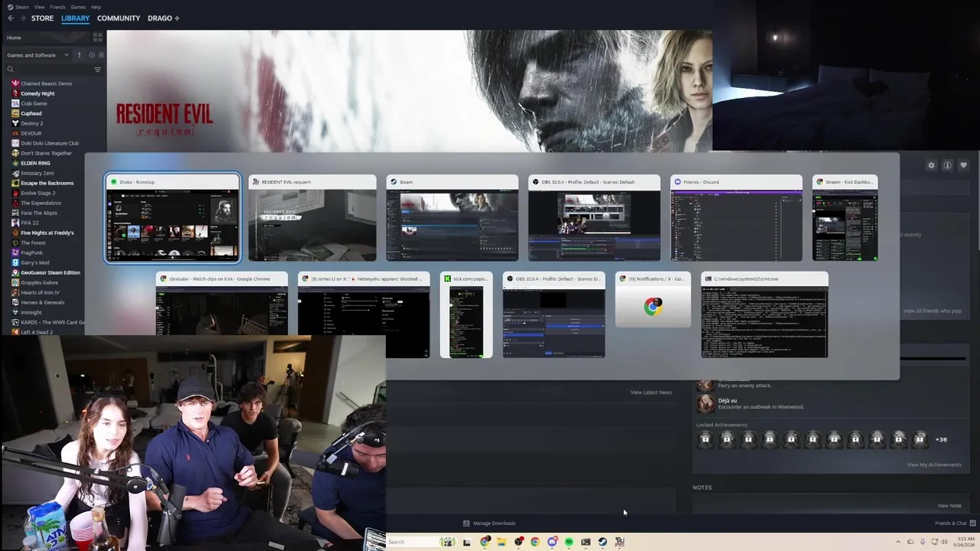This screenshot has width=980, height=551.
Task: Open game info icon next to gear
Action: click(x=947, y=165)
